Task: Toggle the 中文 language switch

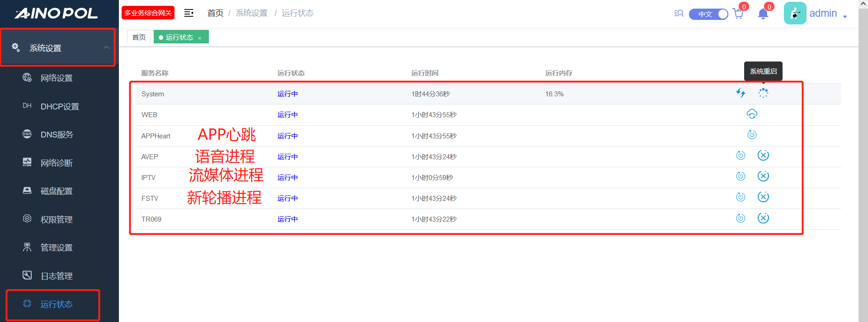Action: coord(708,14)
